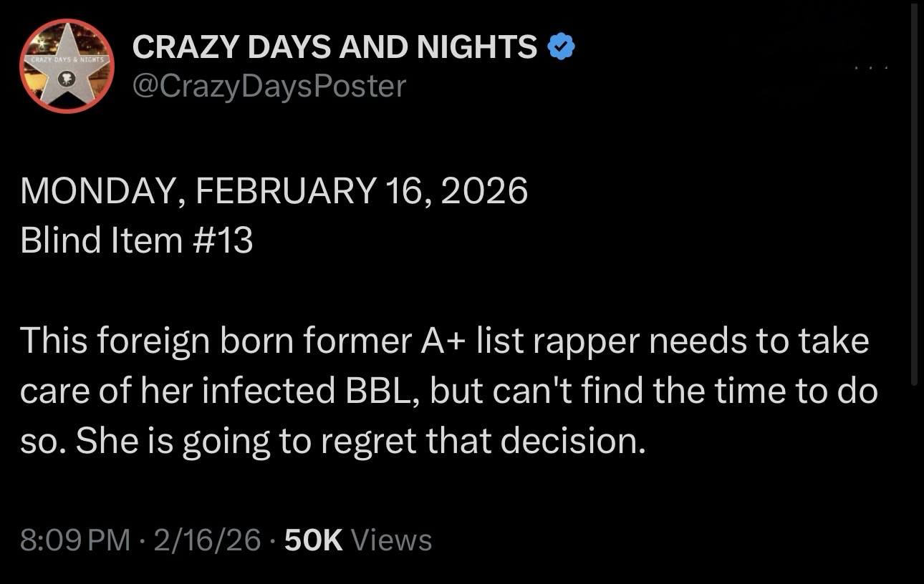Image resolution: width=924 pixels, height=584 pixels.
Task: Click the Views label
Action: 392,539
